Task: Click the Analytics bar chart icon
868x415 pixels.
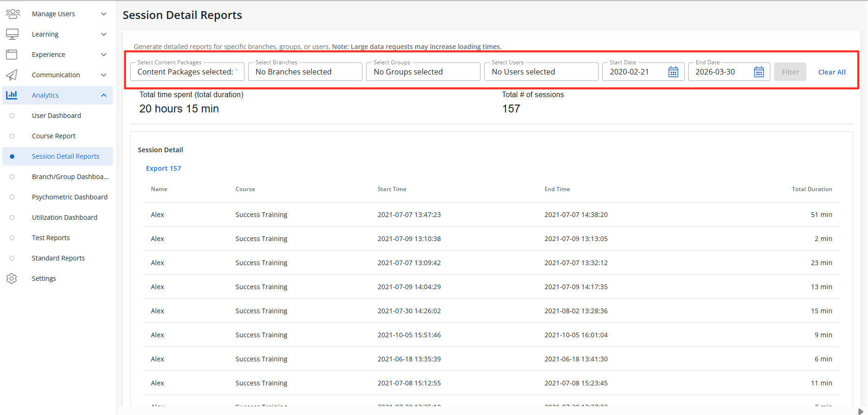Action: point(12,95)
